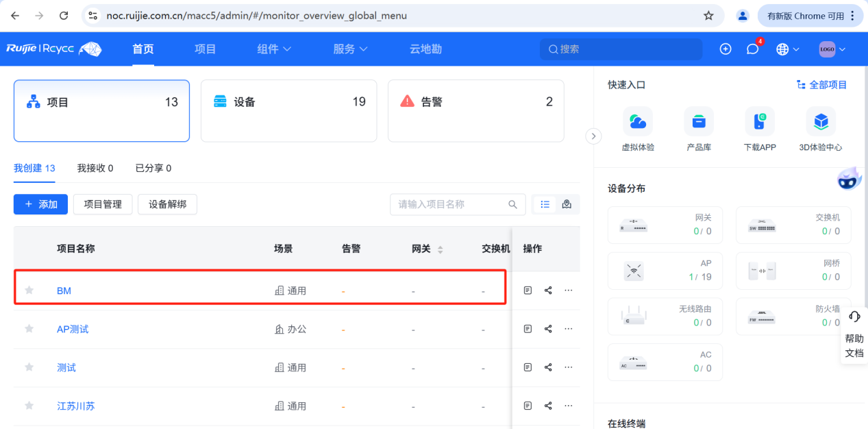Click the message notification icon with badge 4

point(752,49)
